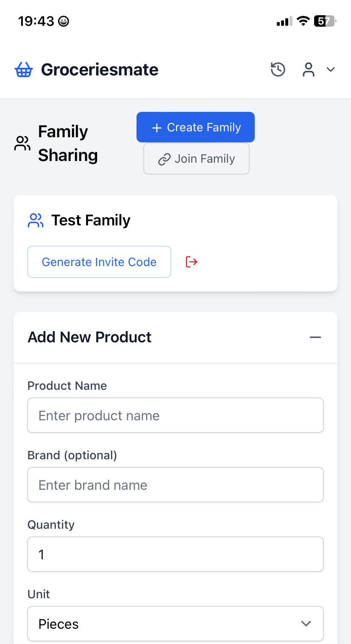Click the Quantity field with value 1
This screenshot has height=644, width=351.
click(175, 554)
